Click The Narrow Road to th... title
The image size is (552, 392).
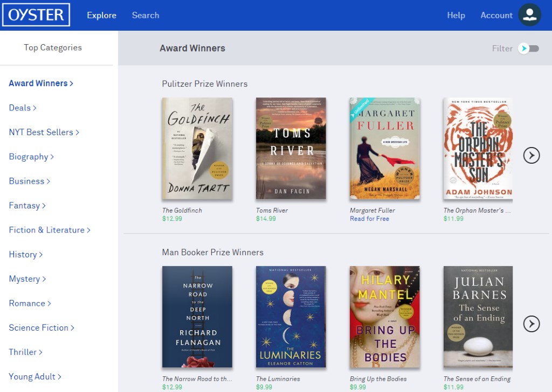197,379
